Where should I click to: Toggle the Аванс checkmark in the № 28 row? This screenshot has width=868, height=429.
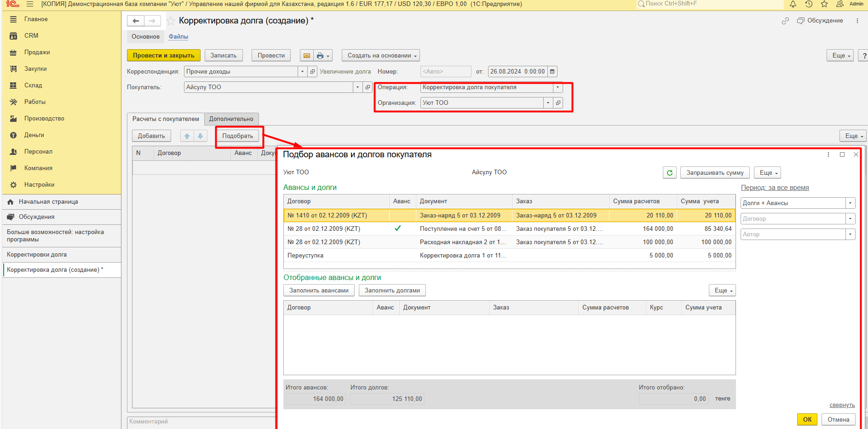click(x=397, y=229)
